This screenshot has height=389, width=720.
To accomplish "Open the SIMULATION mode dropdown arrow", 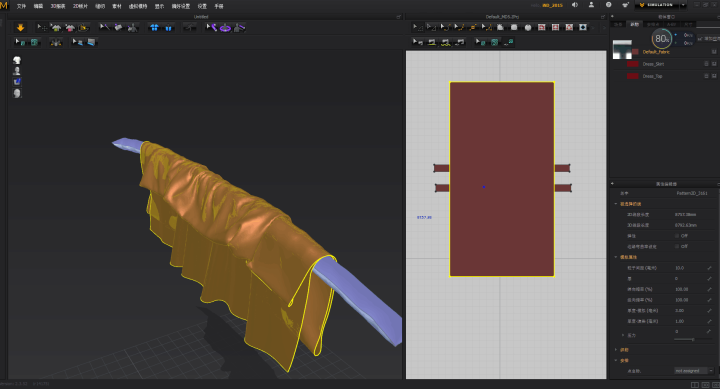I will coord(683,5).
